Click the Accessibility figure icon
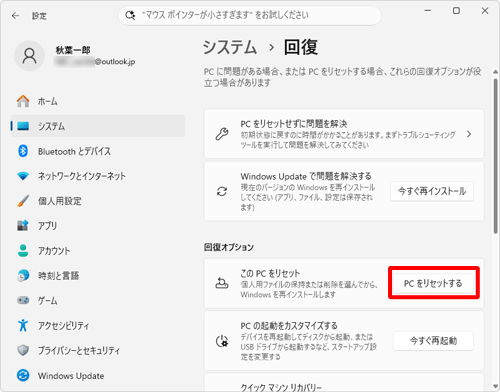This screenshot has height=392, width=500. [23, 325]
